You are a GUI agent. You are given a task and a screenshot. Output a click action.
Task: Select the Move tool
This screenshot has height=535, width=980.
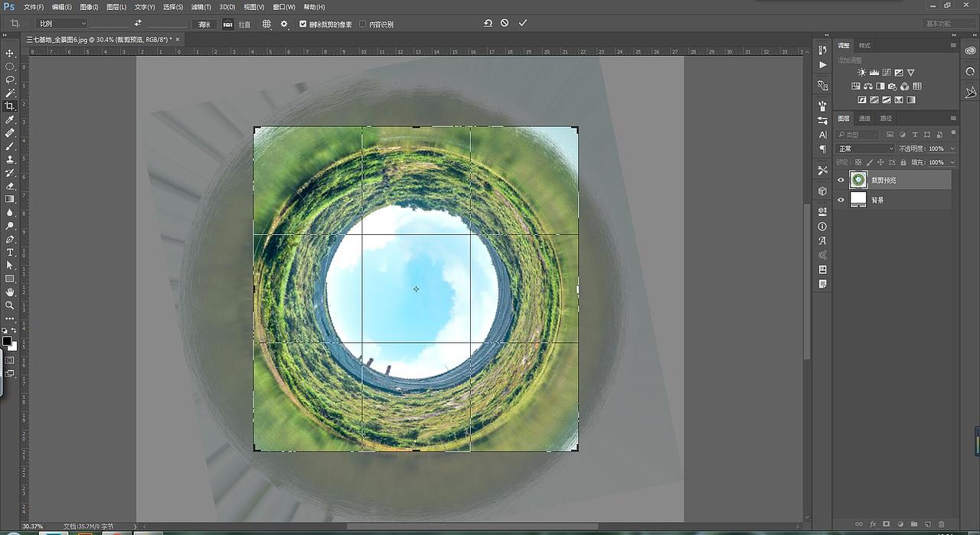10,53
